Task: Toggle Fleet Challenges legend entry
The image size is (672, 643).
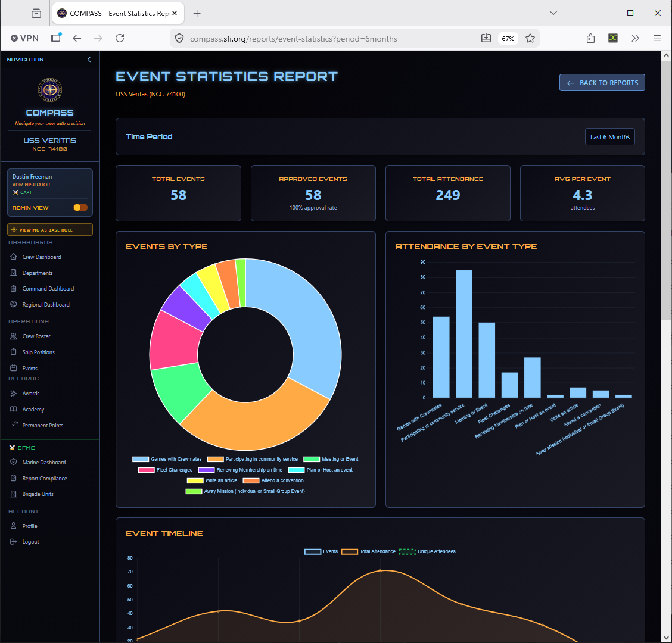Action: (166, 470)
